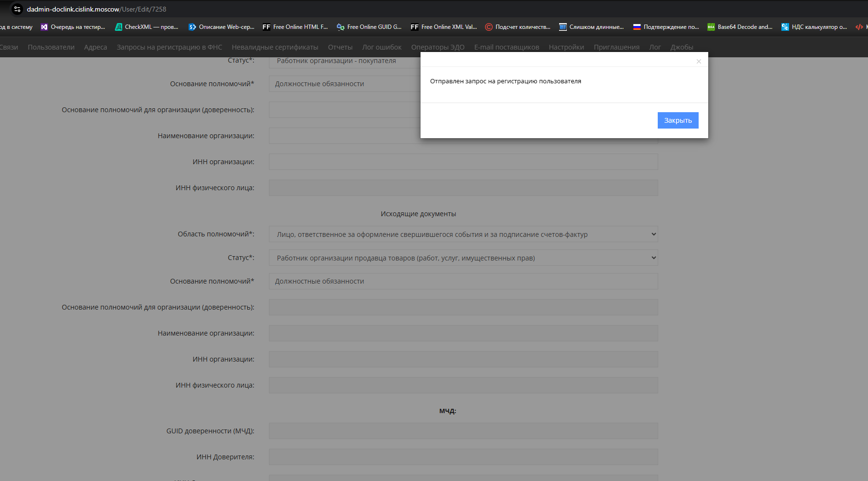Open the Free Online GUID G... bookmark

tap(370, 27)
